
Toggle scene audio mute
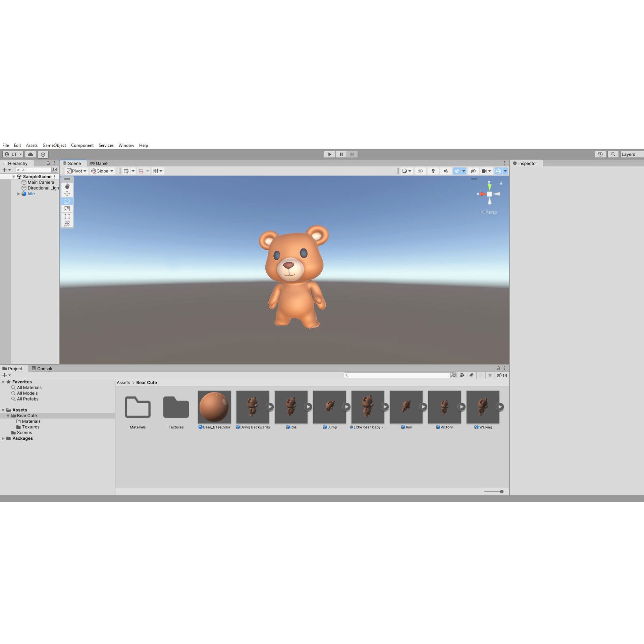446,171
